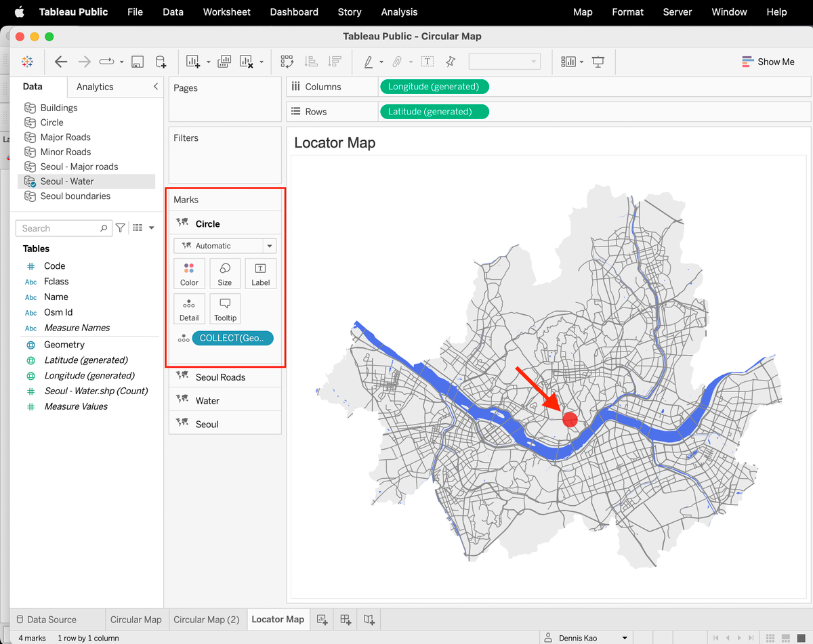The image size is (813, 644).
Task: Click the filter icon beside search field
Action: click(x=120, y=228)
